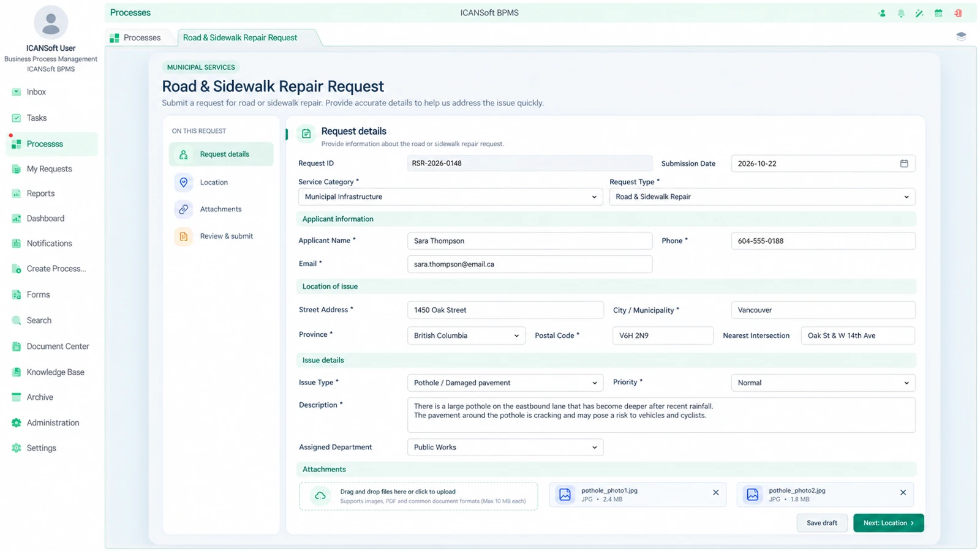Open the Province dropdown
The image size is (980, 551).
[466, 335]
